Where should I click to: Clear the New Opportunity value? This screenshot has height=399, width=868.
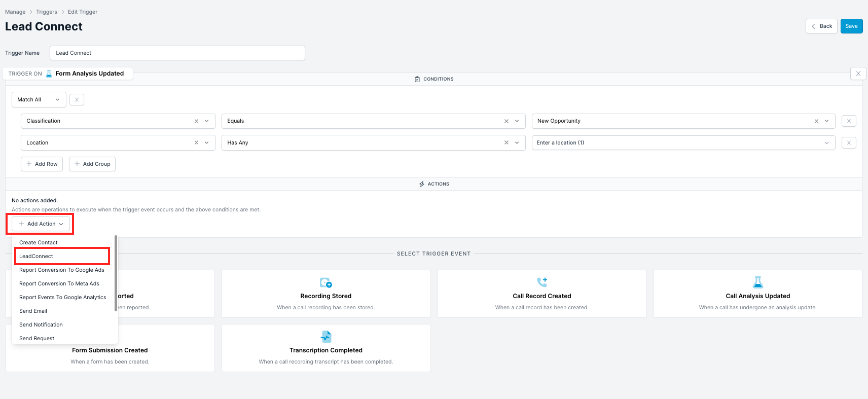[x=816, y=121]
